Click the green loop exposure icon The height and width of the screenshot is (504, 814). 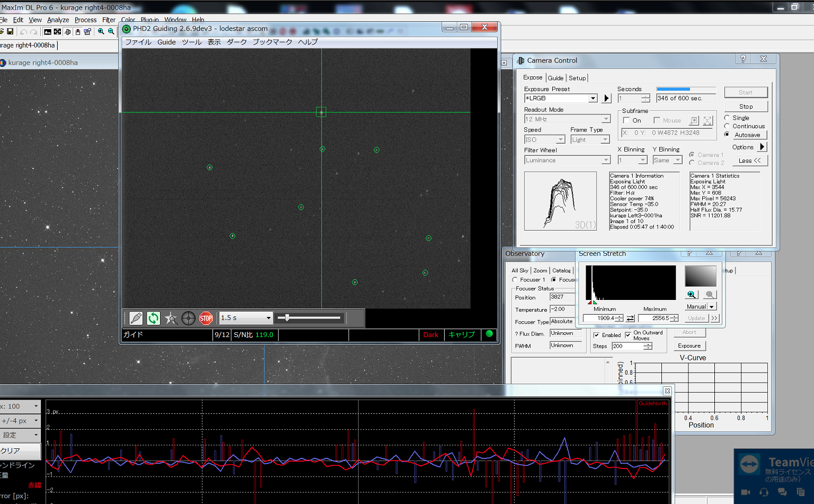coord(153,318)
